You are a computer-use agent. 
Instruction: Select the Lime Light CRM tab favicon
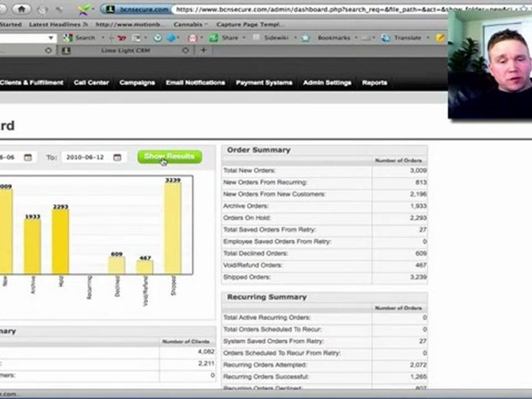66,50
